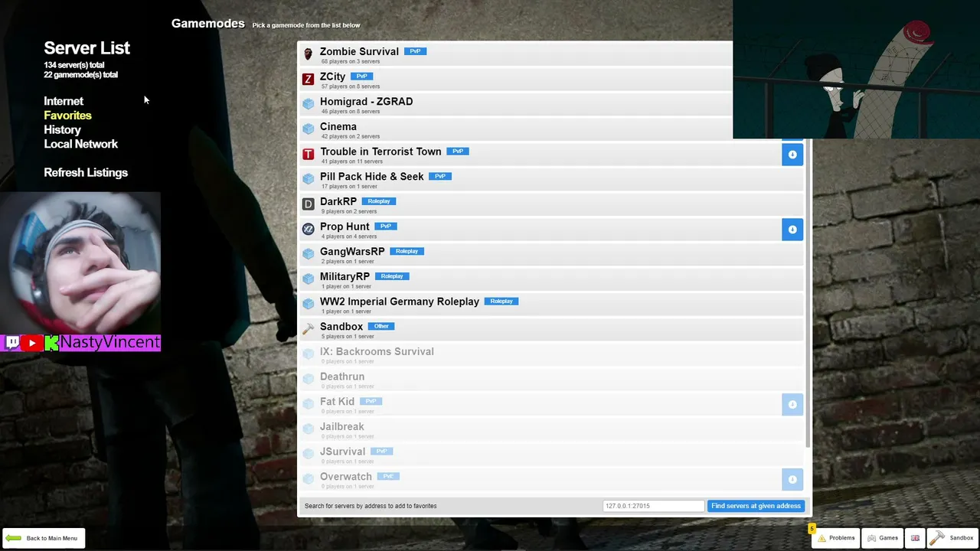Click the "134 server(s) total" text
980x551 pixels.
pos(74,65)
